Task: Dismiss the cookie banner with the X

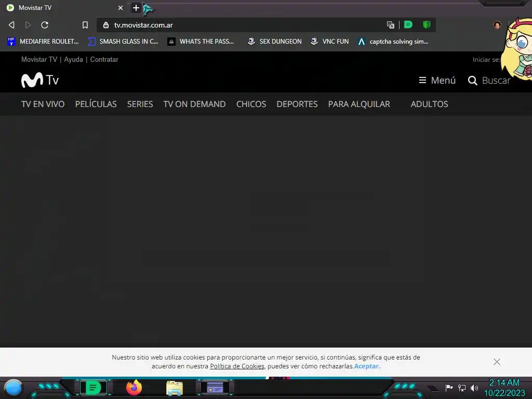Action: tap(497, 362)
